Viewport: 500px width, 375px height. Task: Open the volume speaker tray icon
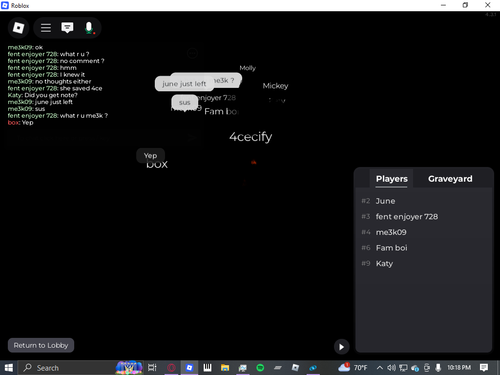pos(391,368)
